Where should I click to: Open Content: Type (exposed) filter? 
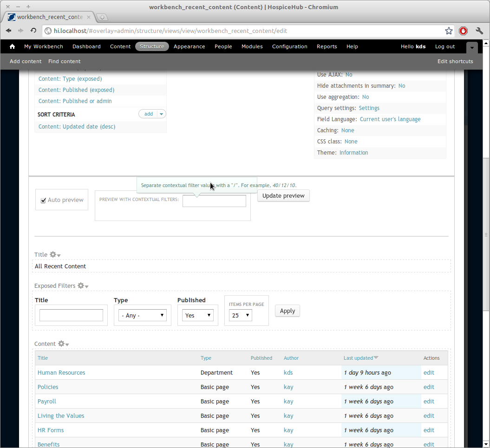coord(70,79)
